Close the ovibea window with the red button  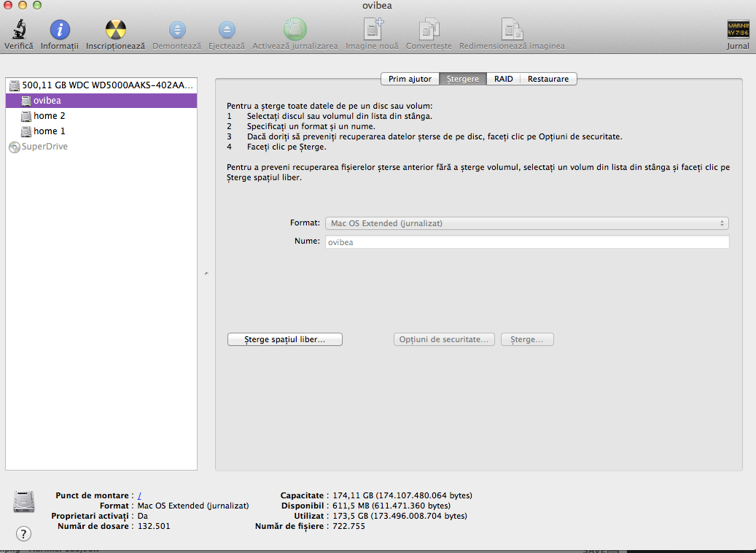coord(8,5)
